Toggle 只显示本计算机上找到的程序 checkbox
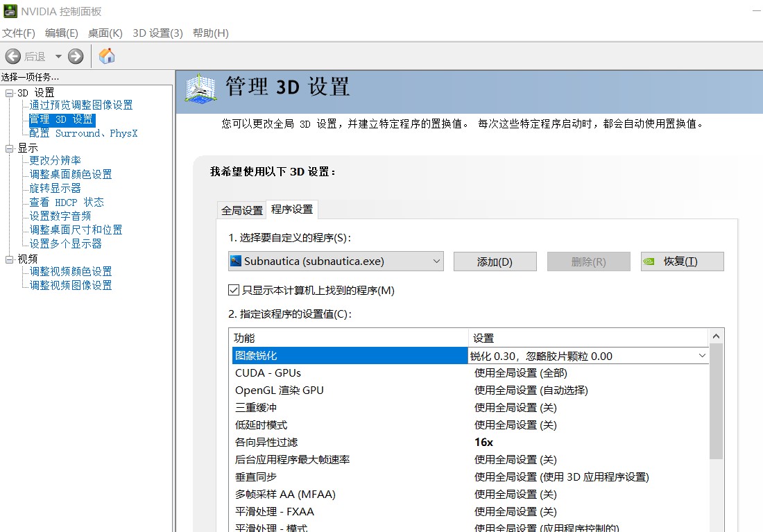The image size is (763, 532). 234,291
